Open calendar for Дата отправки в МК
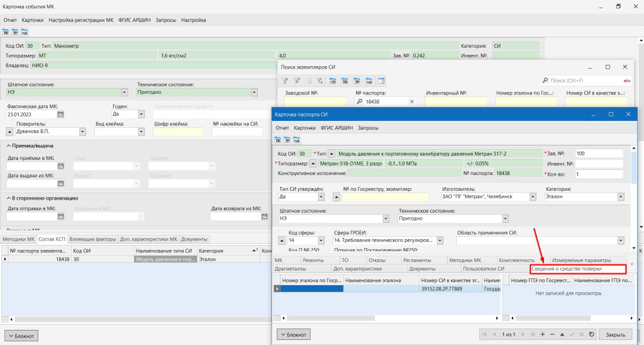This screenshot has width=644, height=345. tap(60, 217)
